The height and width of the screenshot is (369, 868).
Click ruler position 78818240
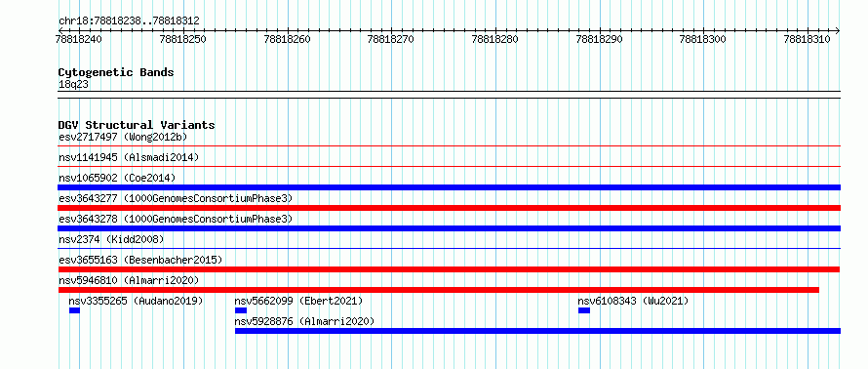[79, 39]
